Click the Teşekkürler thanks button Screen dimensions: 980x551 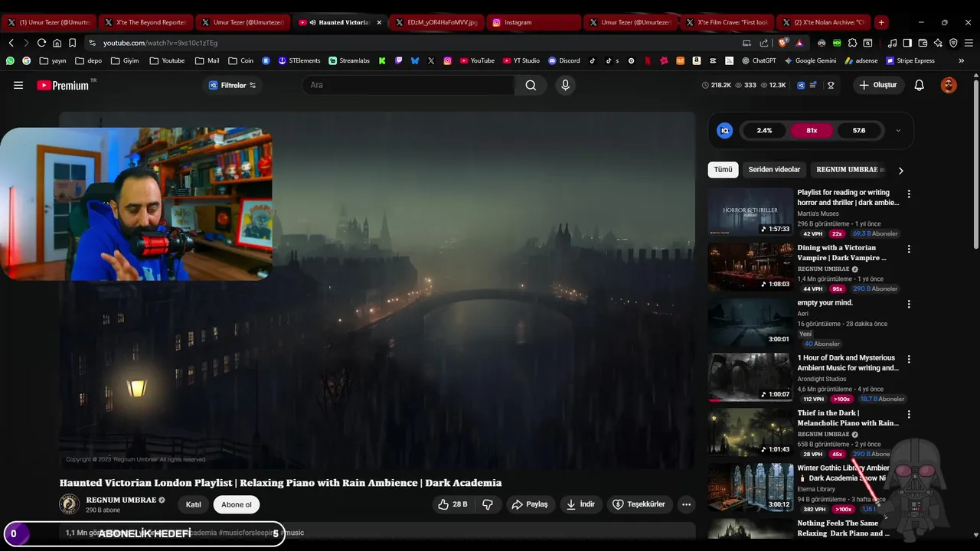pyautogui.click(x=639, y=504)
